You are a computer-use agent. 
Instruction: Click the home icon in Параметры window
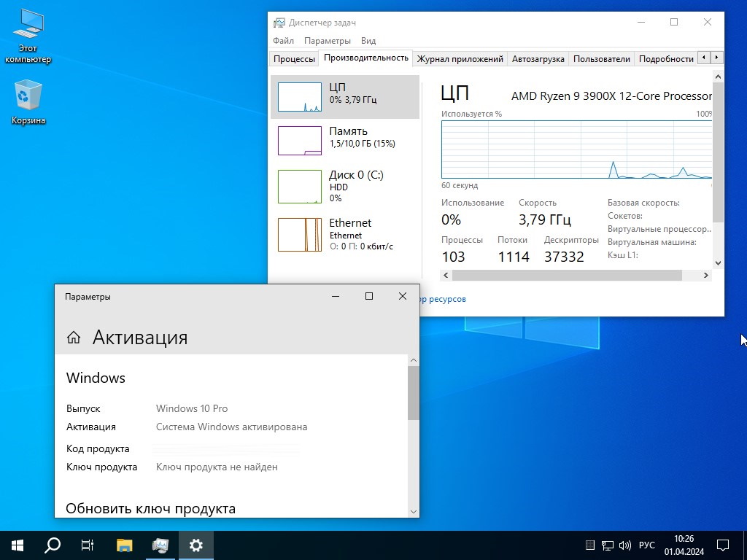tap(74, 337)
